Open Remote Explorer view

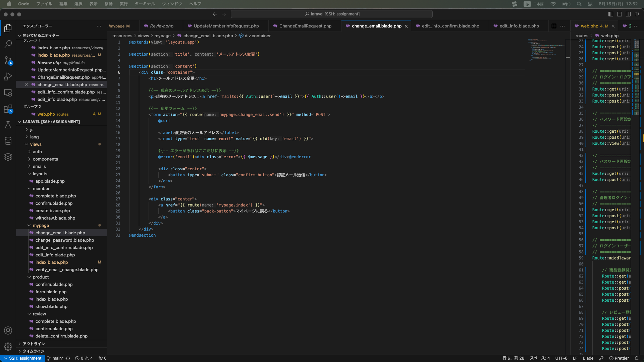point(8,93)
